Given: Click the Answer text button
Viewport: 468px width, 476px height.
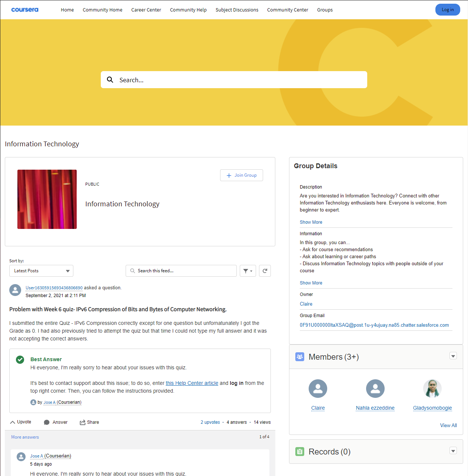Looking at the screenshot, I should [x=60, y=422].
